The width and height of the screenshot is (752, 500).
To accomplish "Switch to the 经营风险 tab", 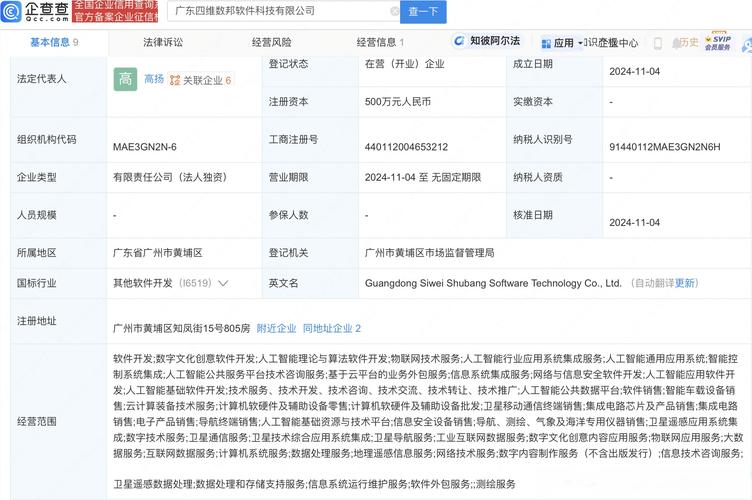I will [x=271, y=43].
